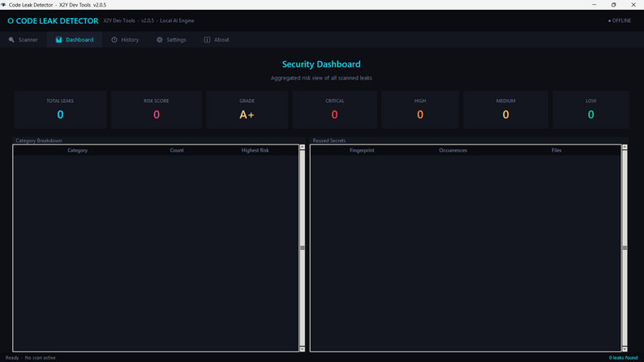Click Category Breakdown scrollbar down arrow
This screenshot has width=644, height=362.
(303, 349)
